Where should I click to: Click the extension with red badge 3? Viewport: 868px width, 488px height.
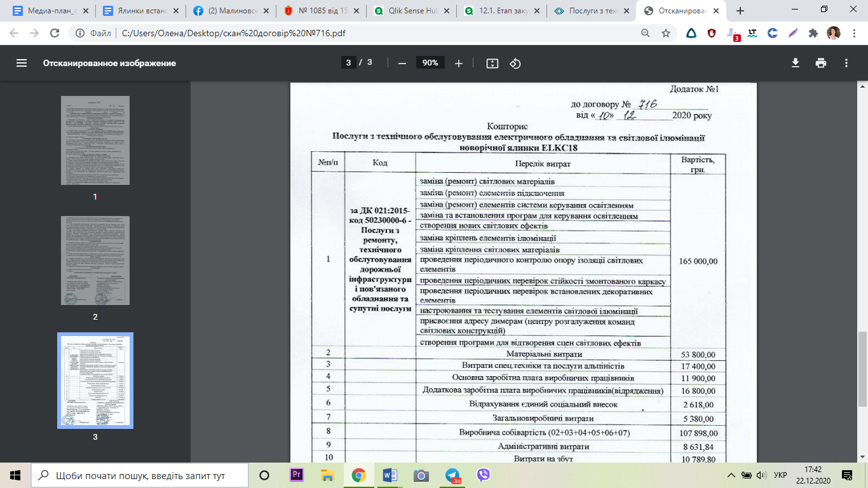(733, 34)
